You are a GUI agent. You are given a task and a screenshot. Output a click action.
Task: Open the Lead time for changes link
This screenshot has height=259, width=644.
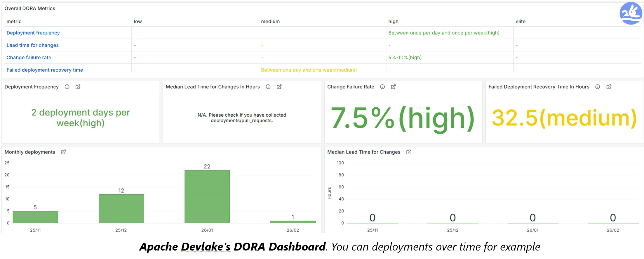tap(32, 45)
